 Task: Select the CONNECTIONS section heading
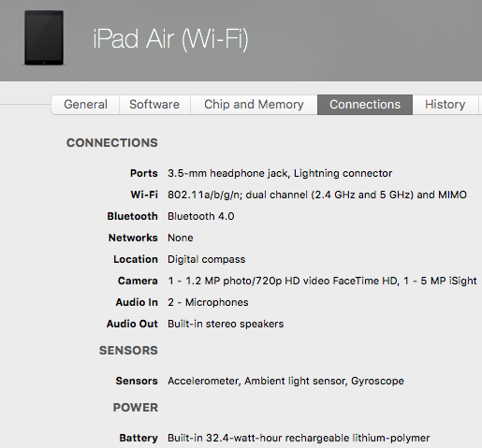pyautogui.click(x=112, y=143)
